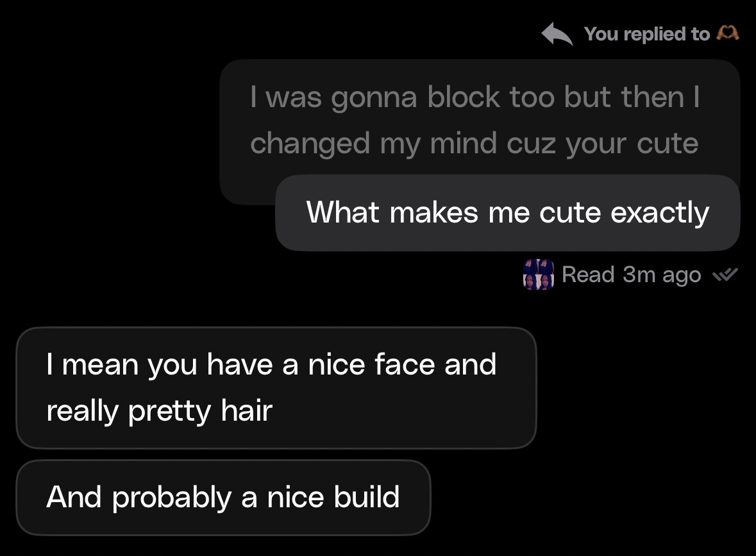Viewport: 756px width, 556px height.
Task: Click the "And probably a nice build" message
Action: (x=223, y=497)
